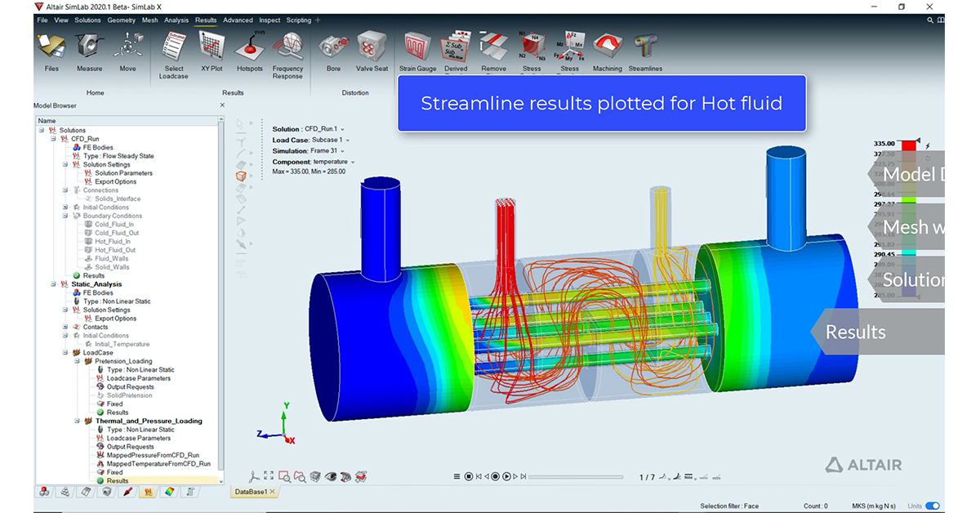Expand the Contacts tree node

[65, 327]
